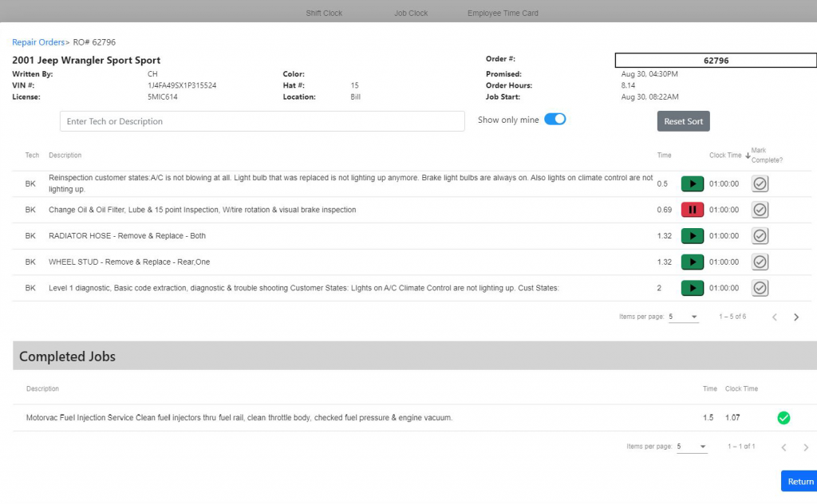Start clock for the Reinspection job

692,184
